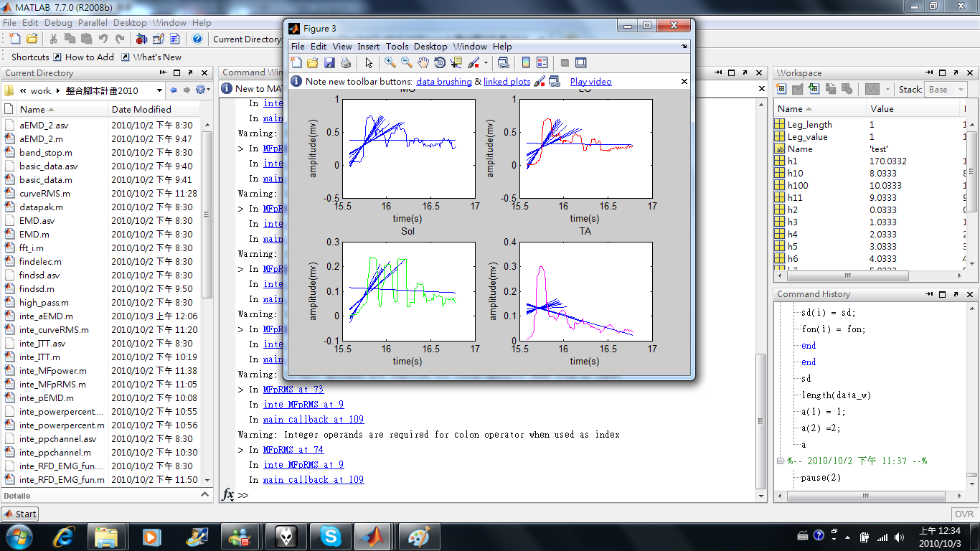Select the Zoom In tool in Figure 3
Screen dimensions: 980x551
(390, 62)
